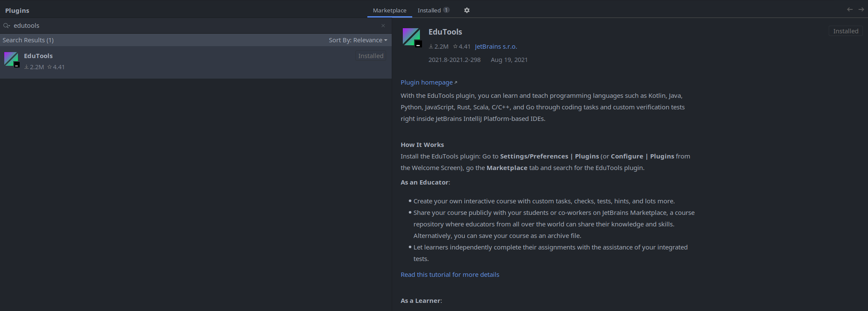Image resolution: width=868 pixels, height=311 pixels.
Task: Click the 4.41 rating in result row
Action: point(56,67)
